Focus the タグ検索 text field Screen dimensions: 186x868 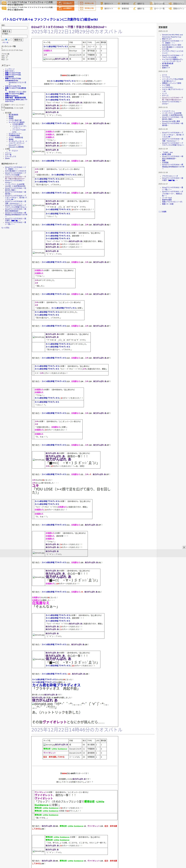click(14, 36)
